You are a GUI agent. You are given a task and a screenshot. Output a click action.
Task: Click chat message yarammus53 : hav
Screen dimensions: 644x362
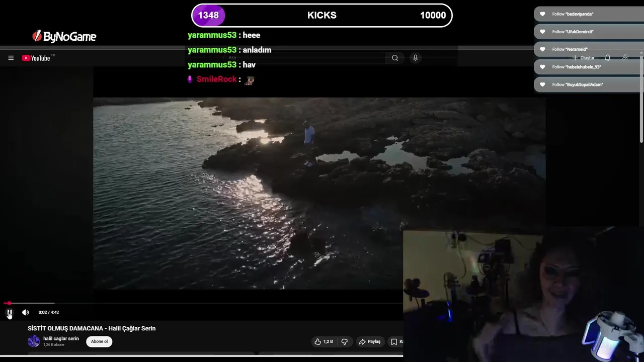222,65
